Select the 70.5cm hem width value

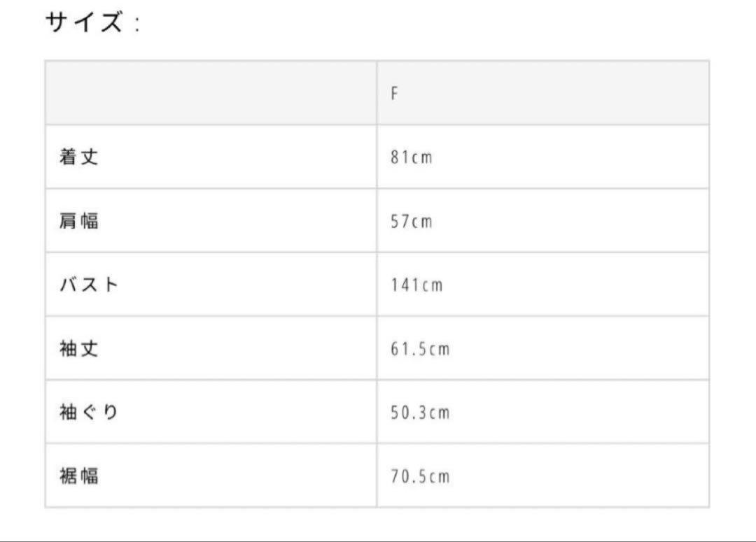point(420,476)
